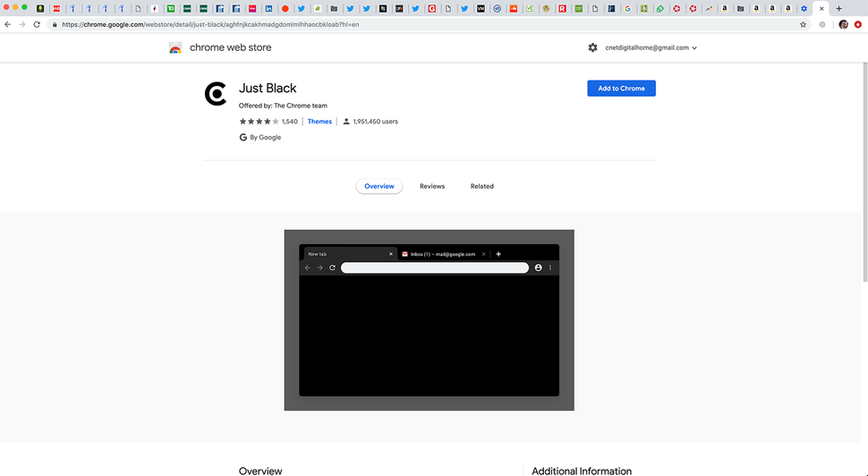Click the red extension icon in toolbar

pos(858,24)
